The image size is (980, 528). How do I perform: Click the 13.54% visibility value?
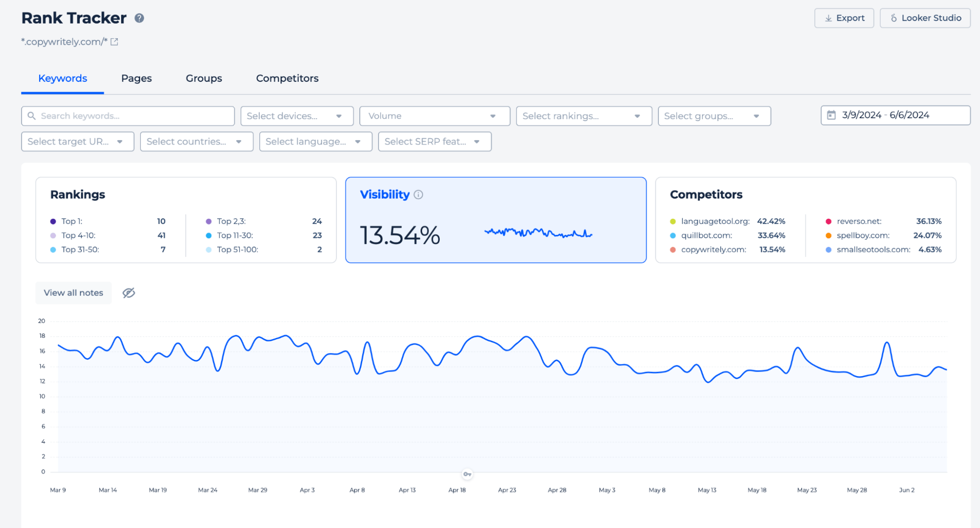point(400,235)
